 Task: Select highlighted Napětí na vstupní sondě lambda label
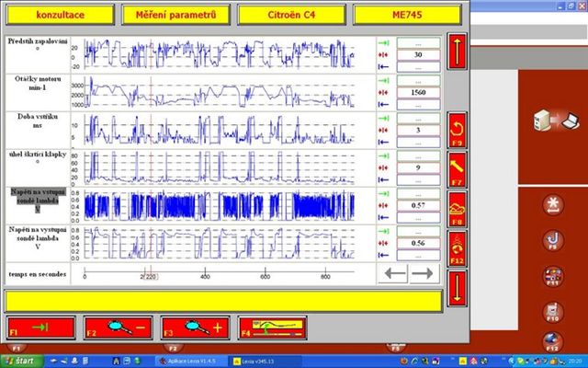pyautogui.click(x=37, y=199)
